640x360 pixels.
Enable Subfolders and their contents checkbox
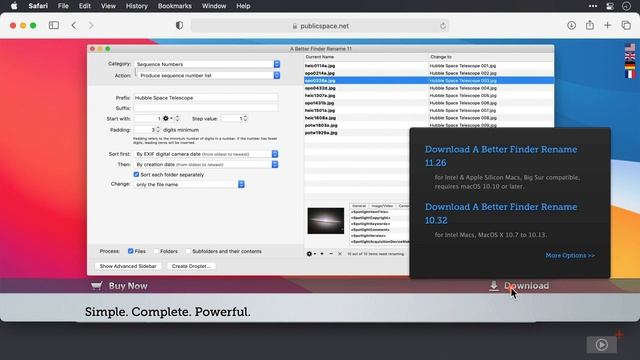[x=188, y=251]
